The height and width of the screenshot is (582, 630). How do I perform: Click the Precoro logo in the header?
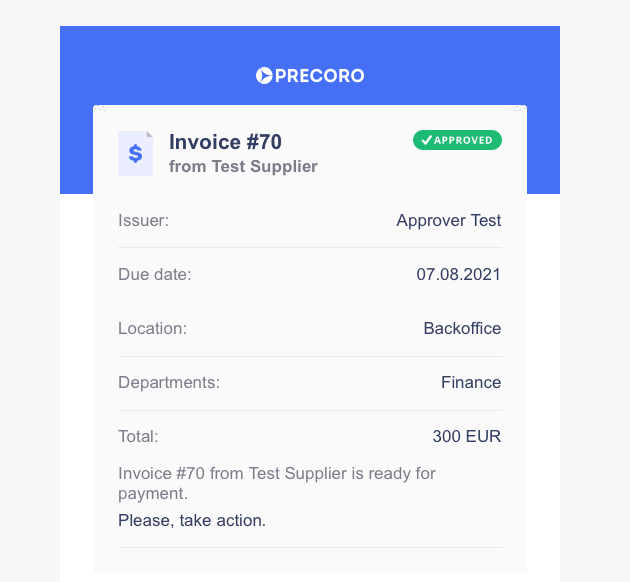(x=310, y=76)
